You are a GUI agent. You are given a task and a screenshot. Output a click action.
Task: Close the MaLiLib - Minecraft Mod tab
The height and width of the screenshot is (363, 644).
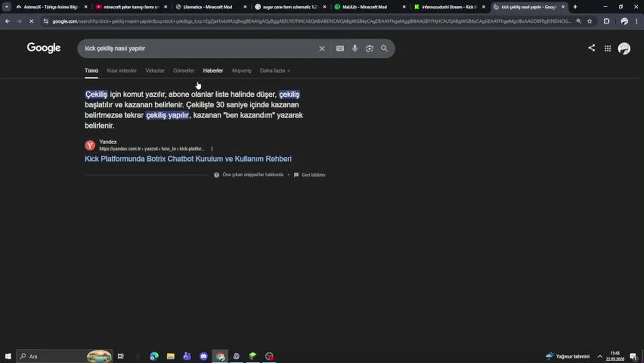(x=404, y=7)
